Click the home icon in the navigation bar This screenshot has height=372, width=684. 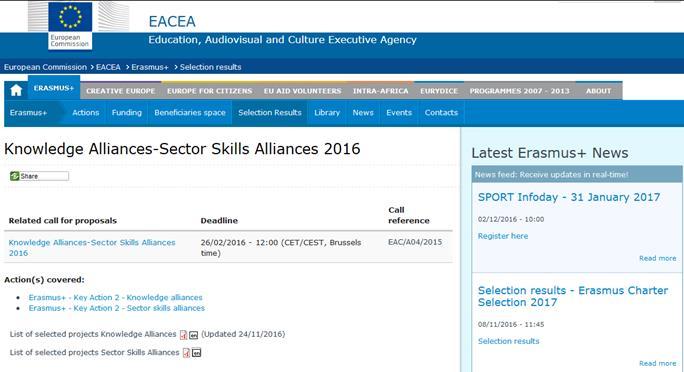point(16,91)
